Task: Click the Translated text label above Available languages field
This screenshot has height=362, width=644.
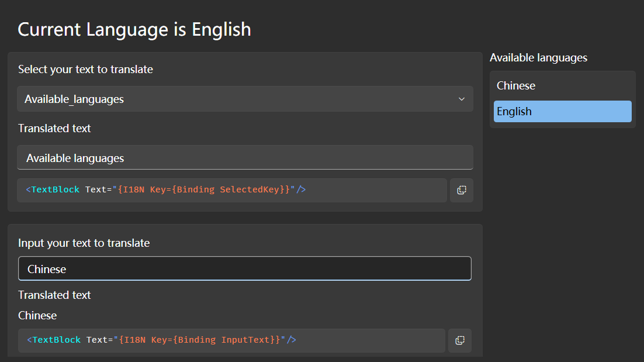Action: click(54, 129)
